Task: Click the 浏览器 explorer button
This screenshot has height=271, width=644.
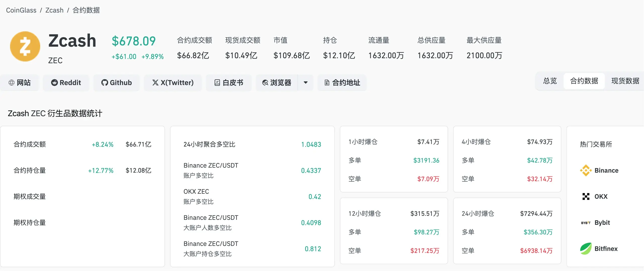Action: (277, 83)
